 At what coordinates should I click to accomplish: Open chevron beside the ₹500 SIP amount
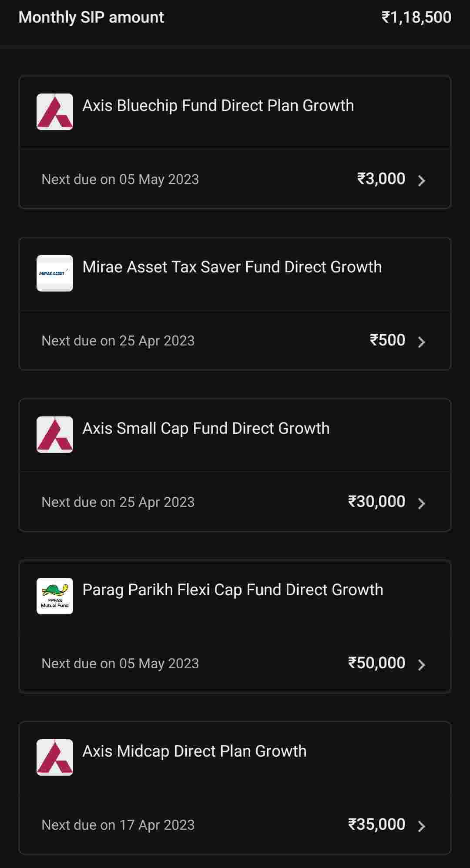tap(421, 342)
